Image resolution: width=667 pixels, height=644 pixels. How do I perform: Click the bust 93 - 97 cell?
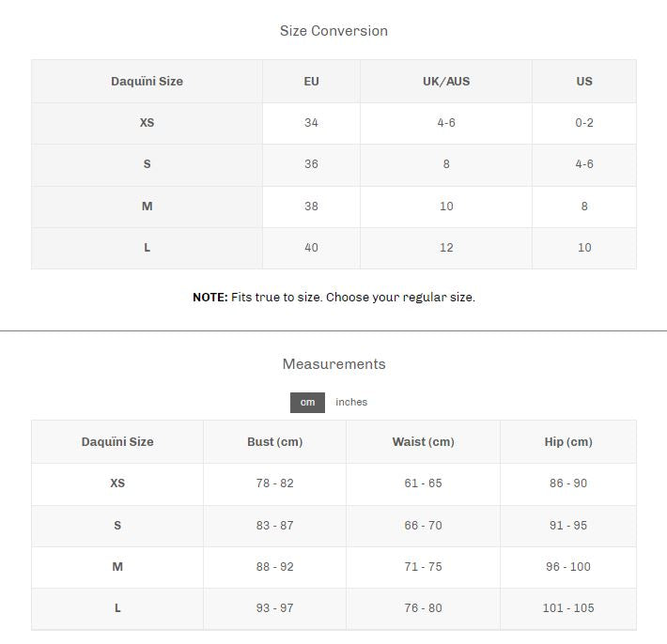point(274,608)
